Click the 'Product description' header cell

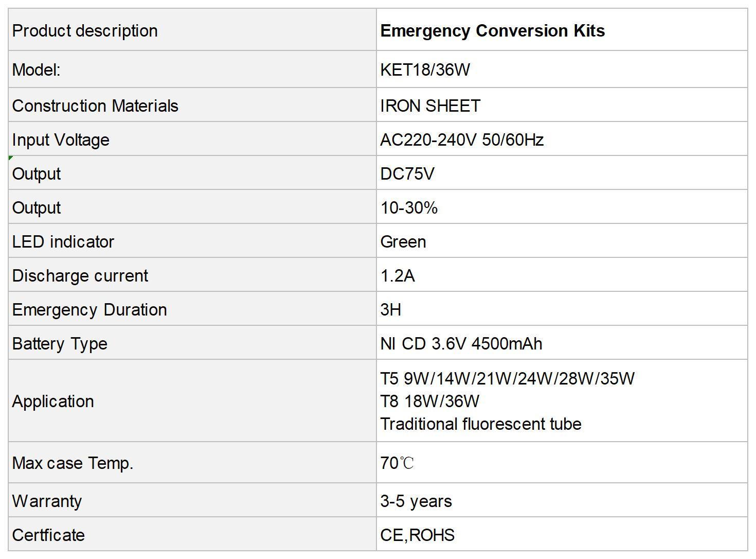(192, 30)
